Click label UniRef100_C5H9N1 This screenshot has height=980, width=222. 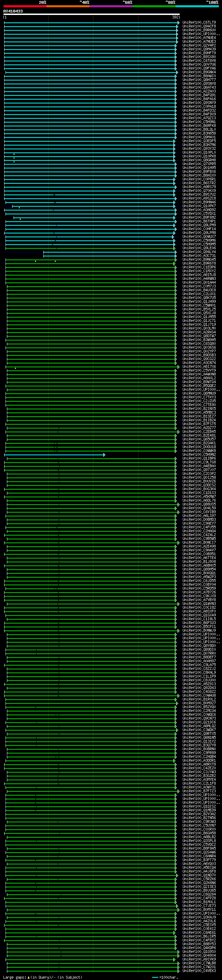pyautogui.click(x=199, y=122)
